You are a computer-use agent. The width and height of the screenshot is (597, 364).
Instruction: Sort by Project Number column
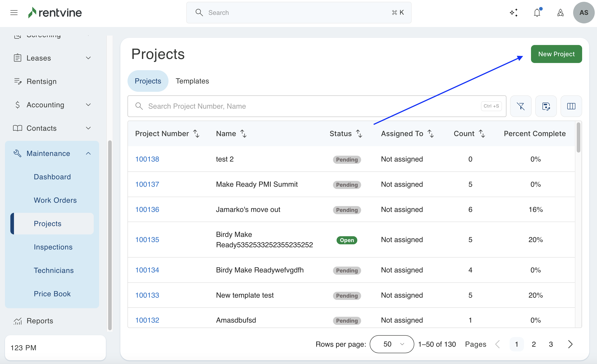tap(196, 134)
